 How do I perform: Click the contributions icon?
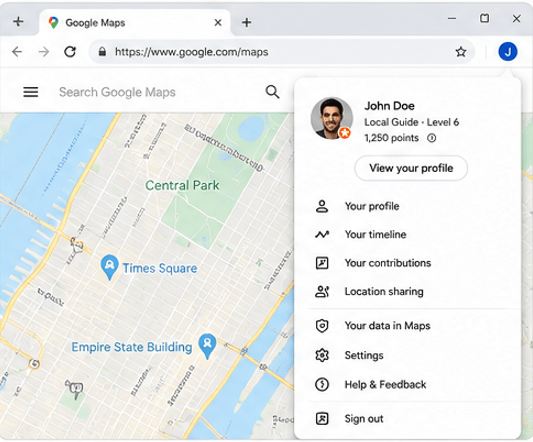[322, 263]
